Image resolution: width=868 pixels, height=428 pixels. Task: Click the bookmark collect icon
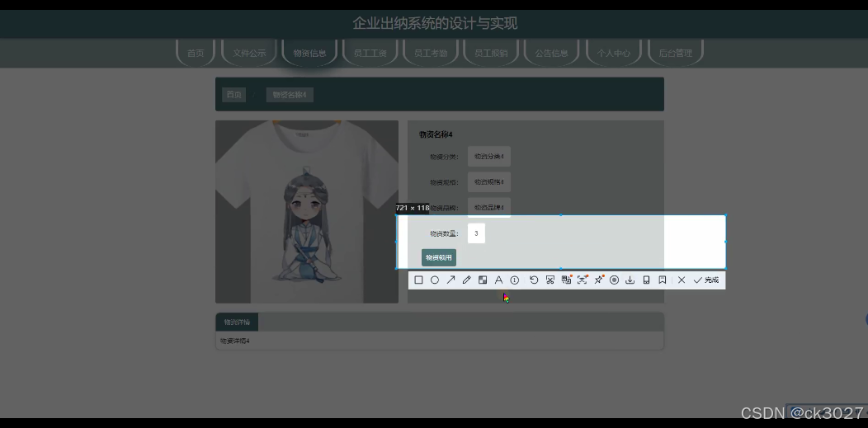pyautogui.click(x=662, y=280)
